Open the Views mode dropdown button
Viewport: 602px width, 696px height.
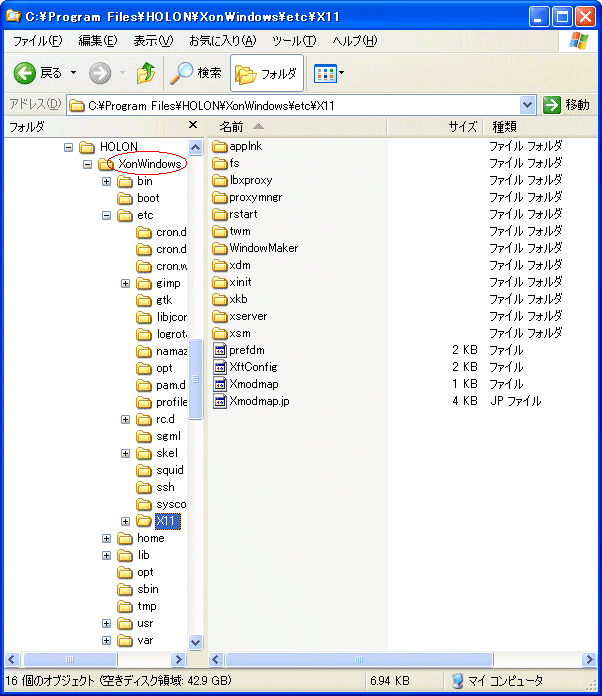point(329,73)
